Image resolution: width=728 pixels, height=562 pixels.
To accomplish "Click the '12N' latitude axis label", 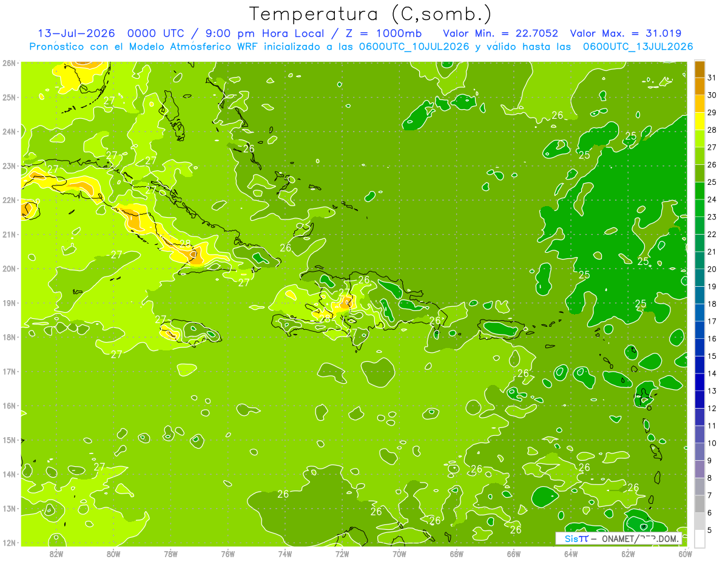I will (8, 542).
